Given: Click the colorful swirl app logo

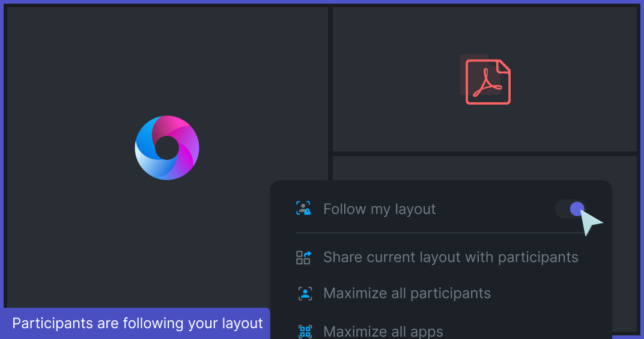Looking at the screenshot, I should coord(167,148).
